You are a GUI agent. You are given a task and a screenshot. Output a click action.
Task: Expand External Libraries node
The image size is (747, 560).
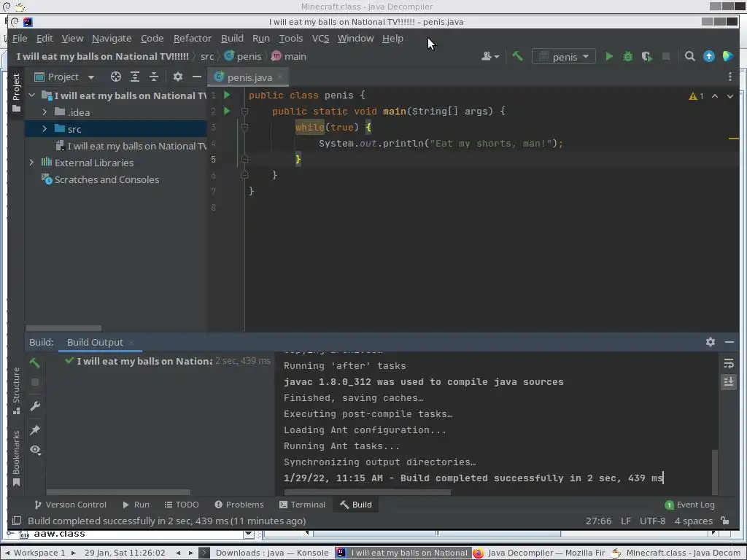click(x=32, y=163)
